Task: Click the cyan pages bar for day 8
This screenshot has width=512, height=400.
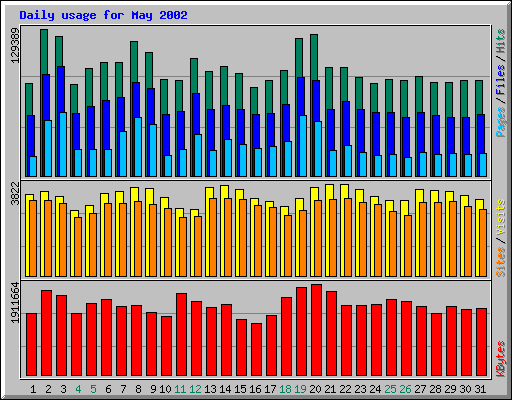Action: coord(138,147)
